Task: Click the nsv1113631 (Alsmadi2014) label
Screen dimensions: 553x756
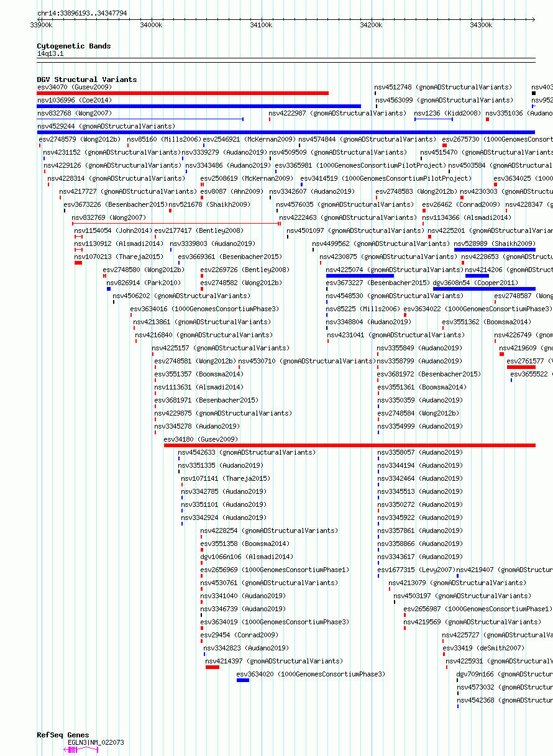Action: (x=199, y=387)
